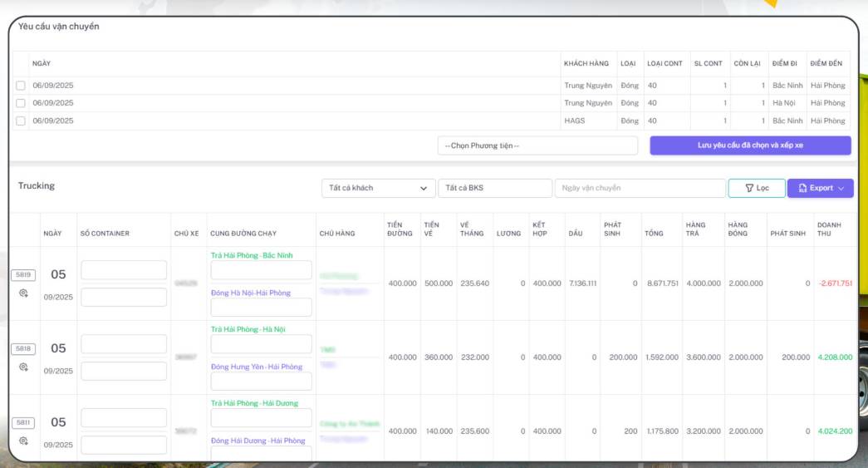Open the 'Trả Hải Phòng - Bắc Ninh' route link
868x468 pixels.
[251, 255]
